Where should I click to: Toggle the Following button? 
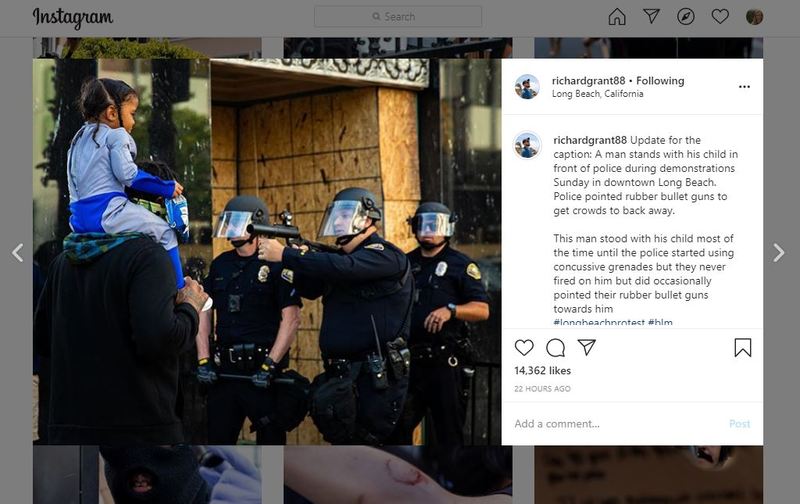pyautogui.click(x=660, y=81)
